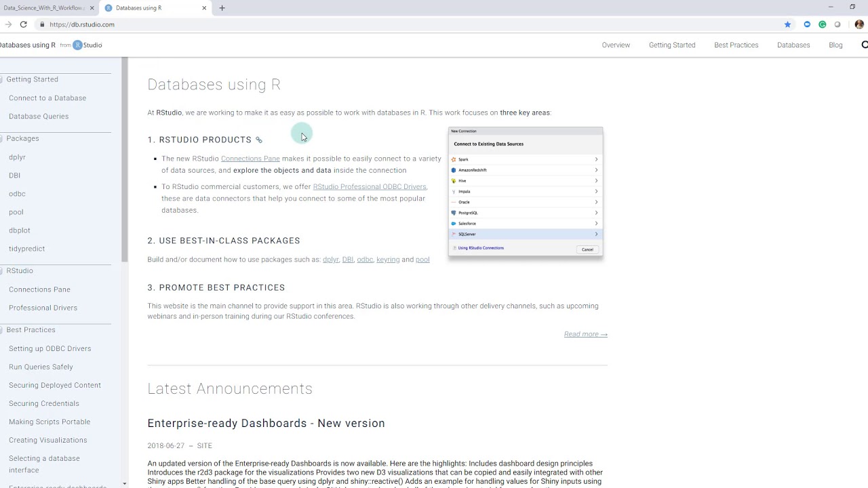Open the Best Practices nav item

(736, 45)
